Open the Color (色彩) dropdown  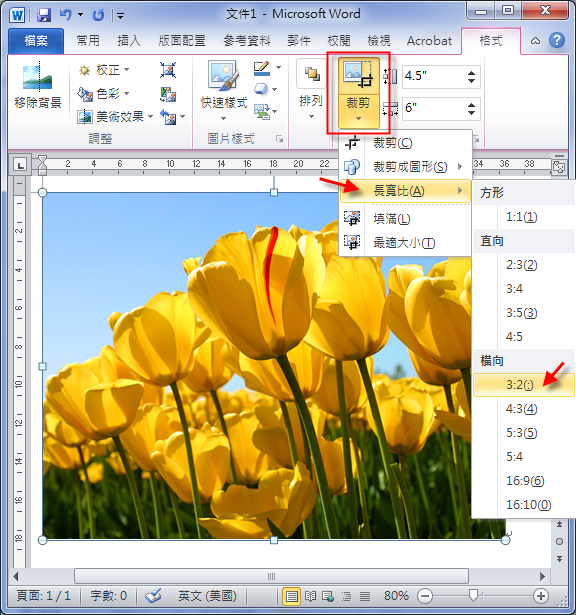[104, 93]
